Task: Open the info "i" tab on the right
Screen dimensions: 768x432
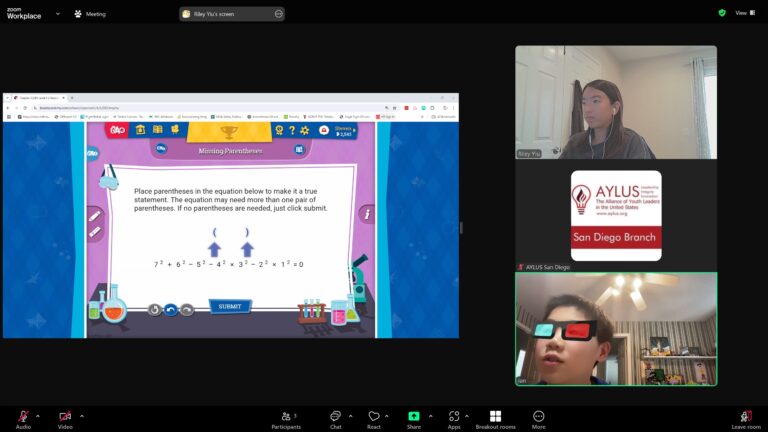Action: (x=367, y=214)
